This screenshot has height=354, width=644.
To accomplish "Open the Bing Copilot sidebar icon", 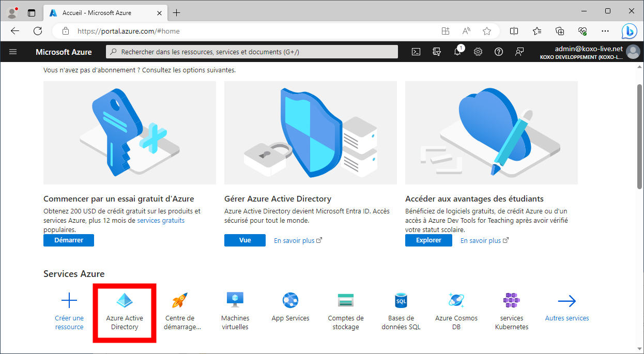I will [629, 31].
